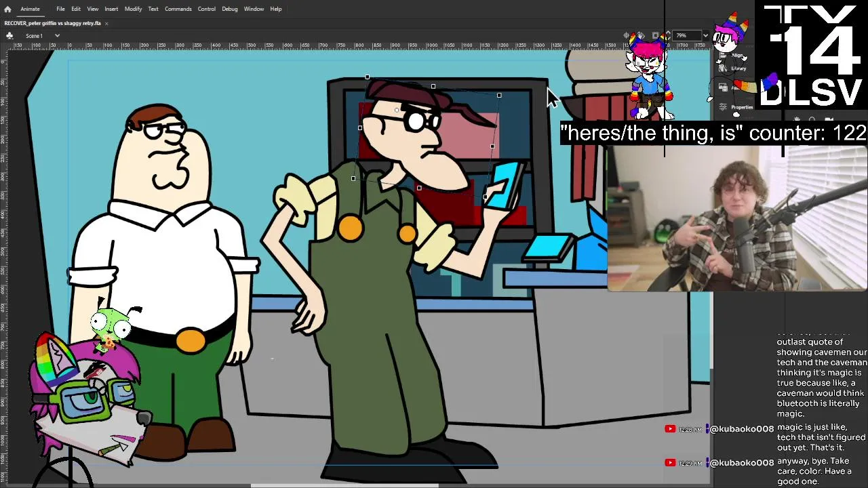This screenshot has width=868, height=488.
Task: Open the Help menu
Action: [x=276, y=9]
